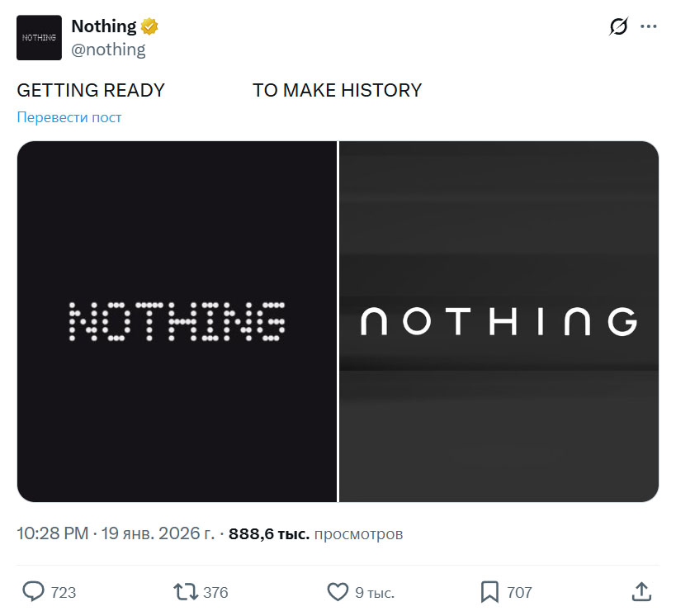Select the share icon to share the post

pos(643,592)
